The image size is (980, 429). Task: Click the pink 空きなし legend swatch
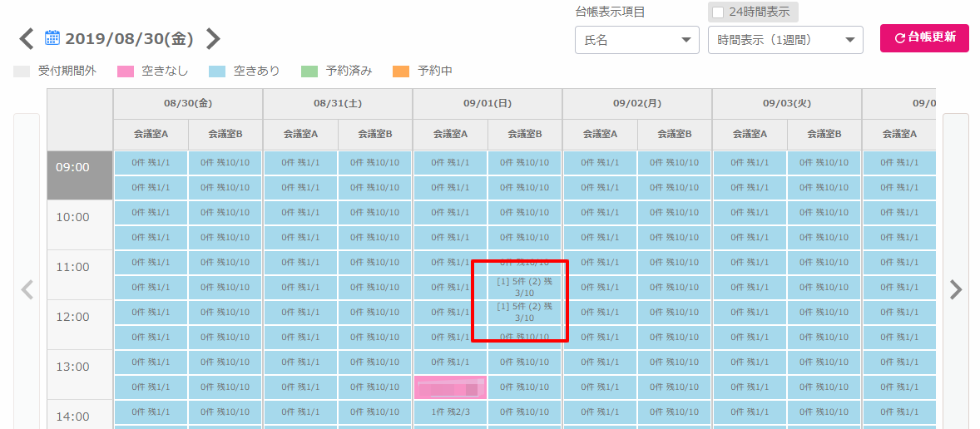click(126, 71)
